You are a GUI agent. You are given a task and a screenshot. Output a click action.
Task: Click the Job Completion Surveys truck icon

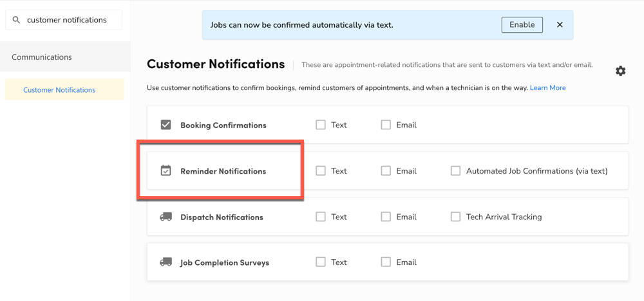166,262
